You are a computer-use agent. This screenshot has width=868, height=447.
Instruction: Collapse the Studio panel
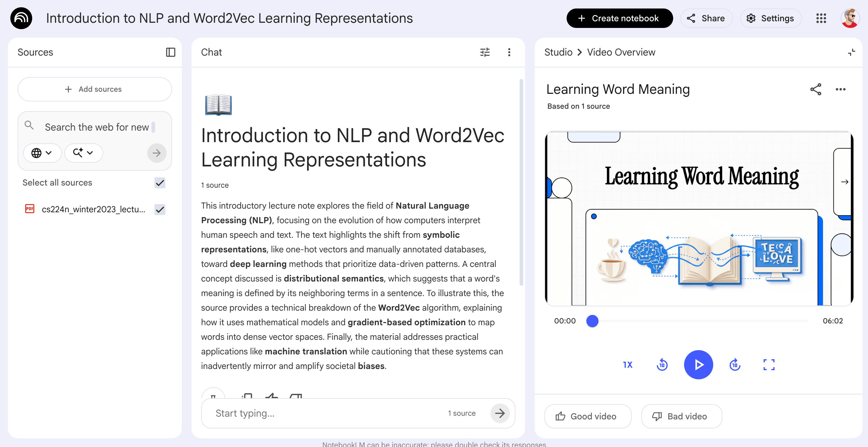pos(851,52)
